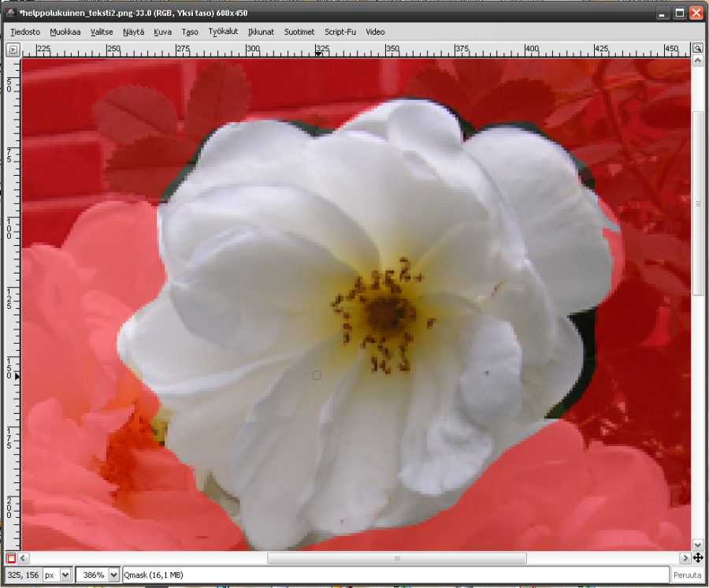Maximize the GIMP image window
The image size is (709, 588).
click(x=679, y=13)
